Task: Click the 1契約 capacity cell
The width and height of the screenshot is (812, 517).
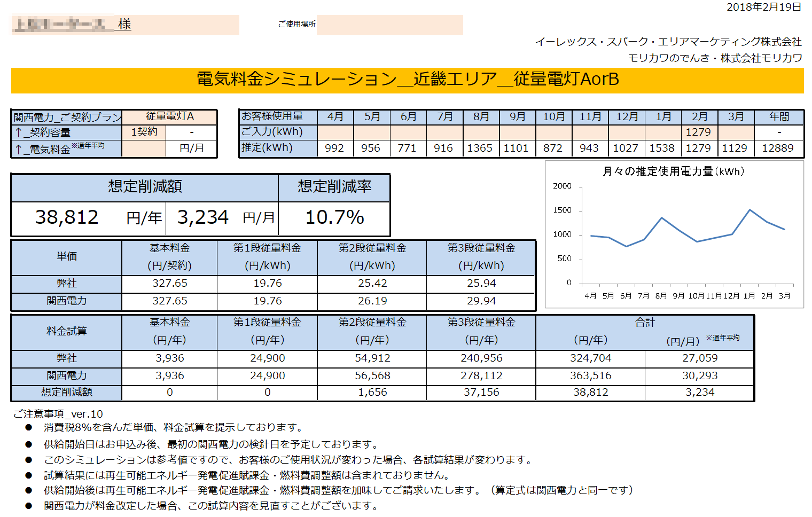Action: coord(144,132)
